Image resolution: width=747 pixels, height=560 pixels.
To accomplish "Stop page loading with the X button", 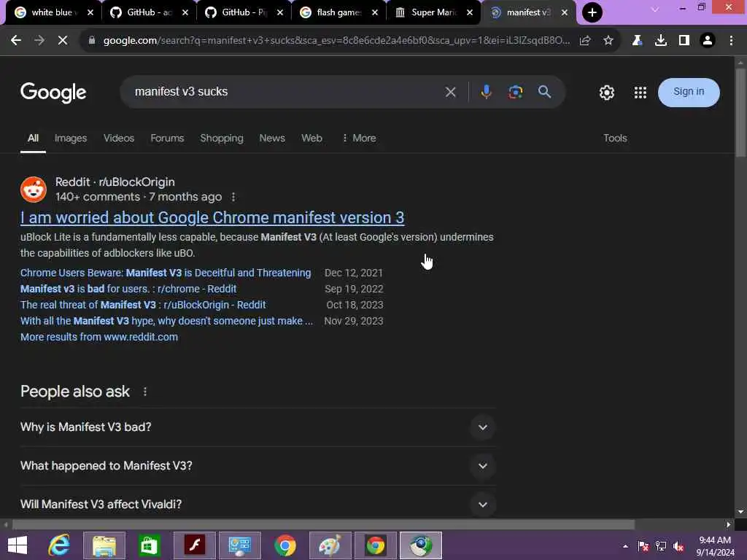I will click(x=63, y=41).
